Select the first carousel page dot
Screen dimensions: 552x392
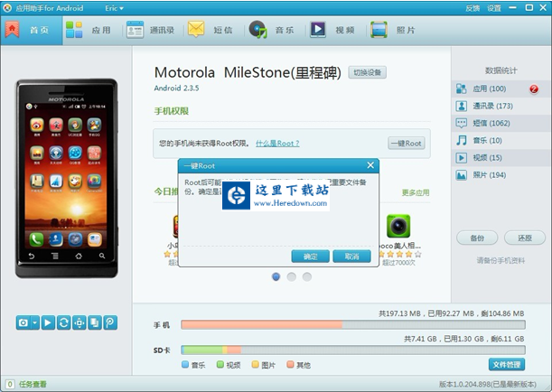pyautogui.click(x=276, y=277)
